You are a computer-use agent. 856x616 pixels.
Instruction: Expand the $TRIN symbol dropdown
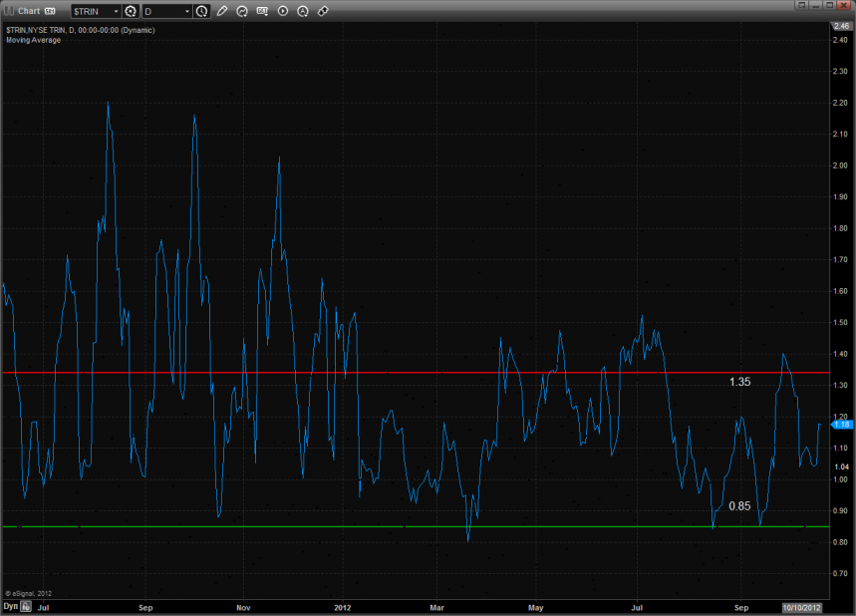pos(115,11)
